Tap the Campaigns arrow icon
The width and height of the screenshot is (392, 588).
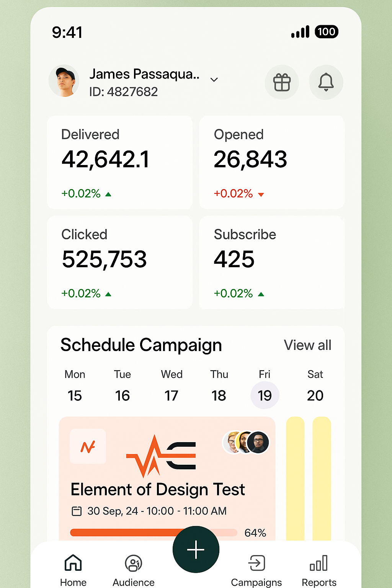(x=256, y=563)
